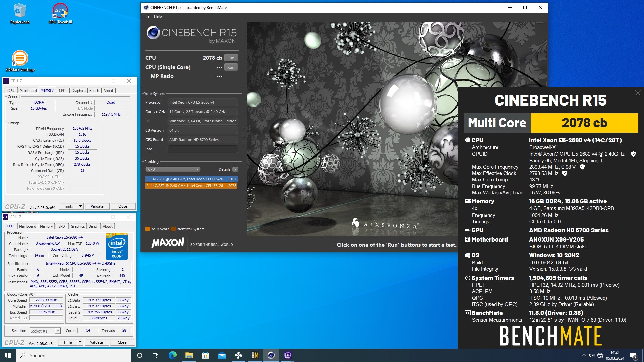Switch to SPD tab in lower CPU-Z
Screen dimensions: 644x362
pyautogui.click(x=61, y=226)
